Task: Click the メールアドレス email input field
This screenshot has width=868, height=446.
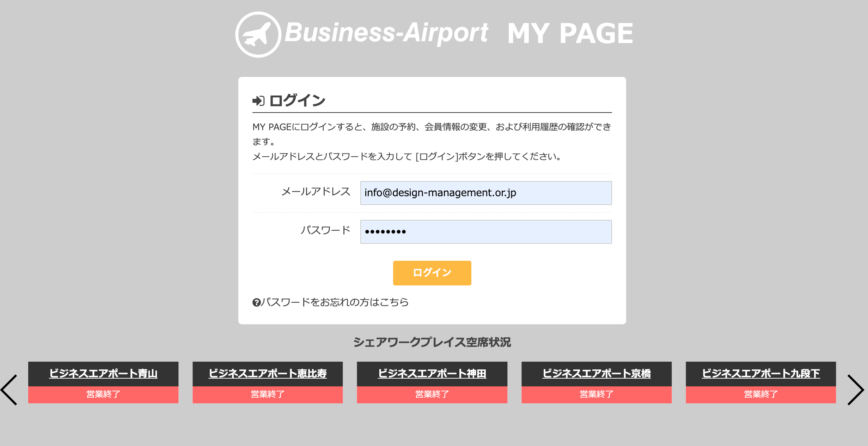Action: pos(486,193)
